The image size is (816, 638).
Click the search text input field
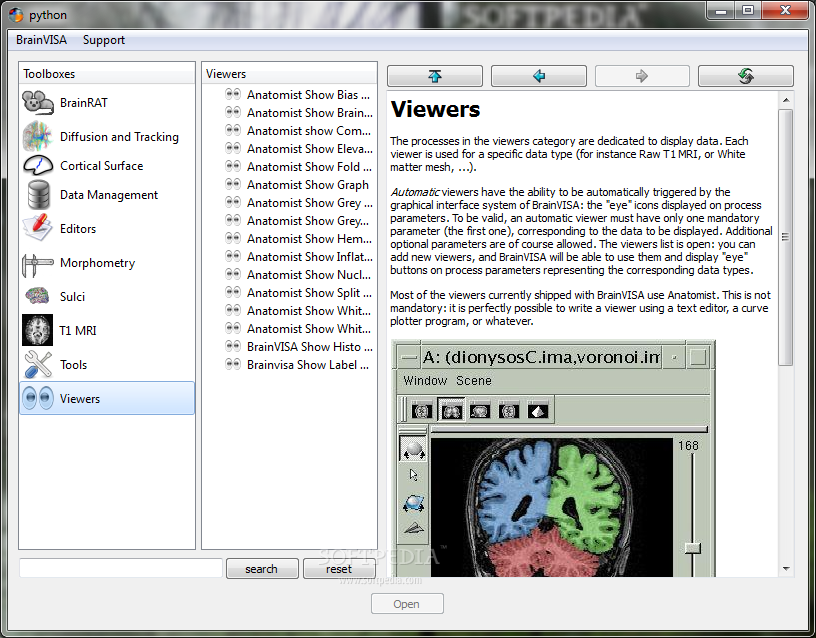(121, 568)
